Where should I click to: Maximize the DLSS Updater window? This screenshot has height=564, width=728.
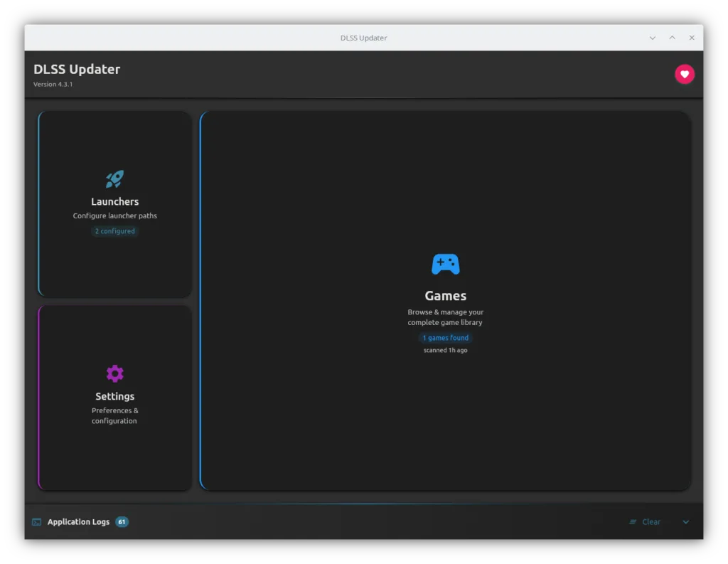[x=672, y=38]
